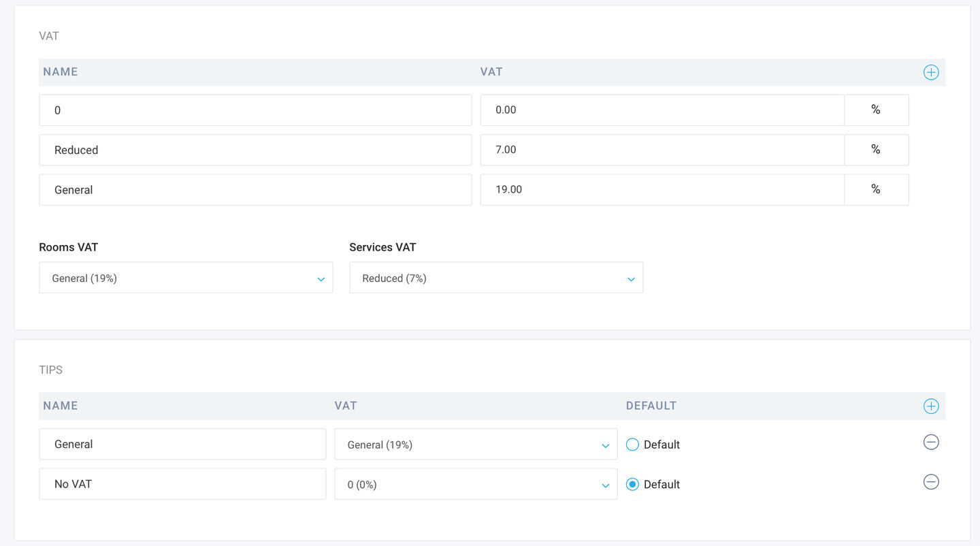Image resolution: width=980 pixels, height=546 pixels.
Task: Edit the 19.00 VAT percentage field
Action: tap(662, 189)
